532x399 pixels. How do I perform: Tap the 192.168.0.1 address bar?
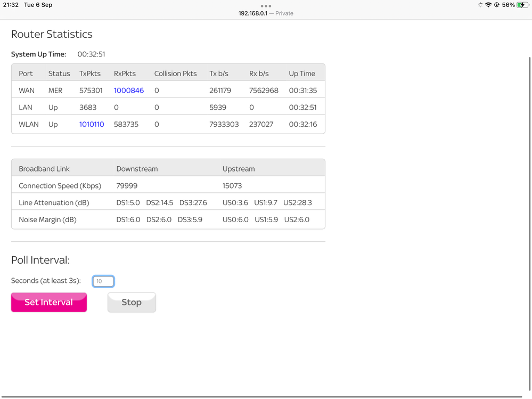coord(266,13)
